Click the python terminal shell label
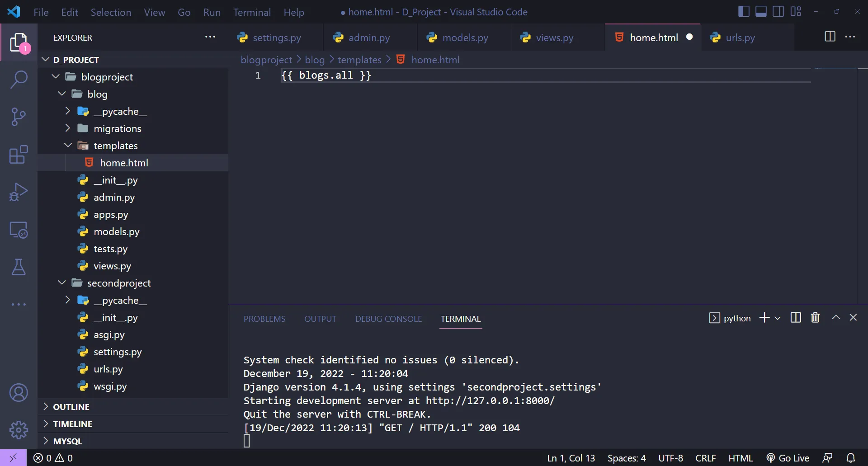The width and height of the screenshot is (868, 466). [x=730, y=318]
